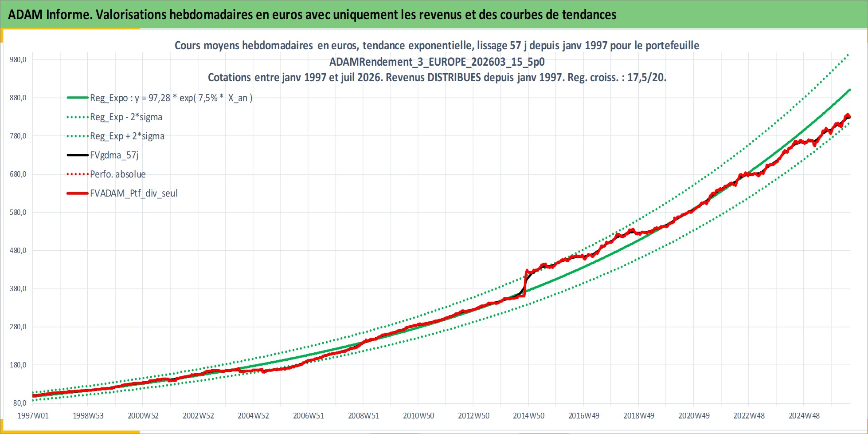Click the x-axis label '1997W01'
This screenshot has height=434, width=868.
[33, 416]
